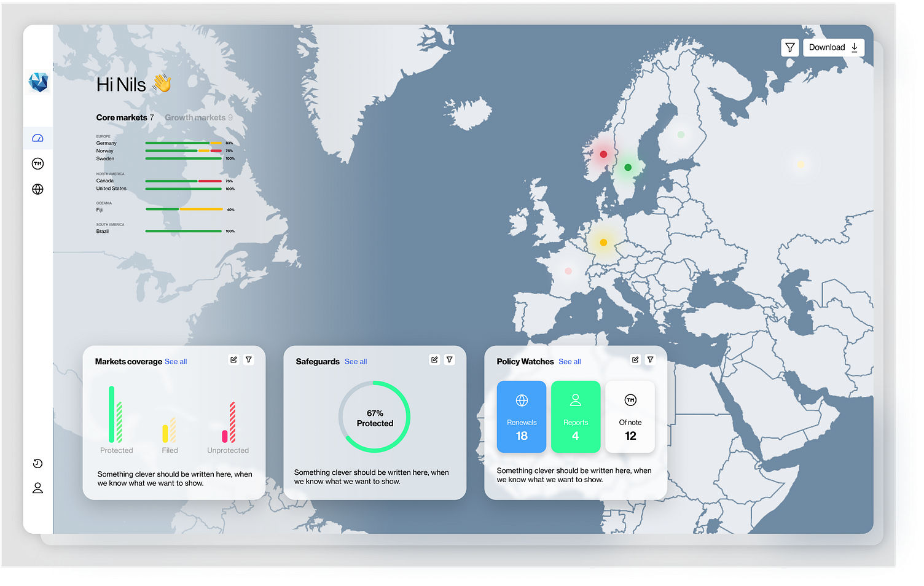
Task: Click See all next to Policy Watches
Action: (570, 361)
